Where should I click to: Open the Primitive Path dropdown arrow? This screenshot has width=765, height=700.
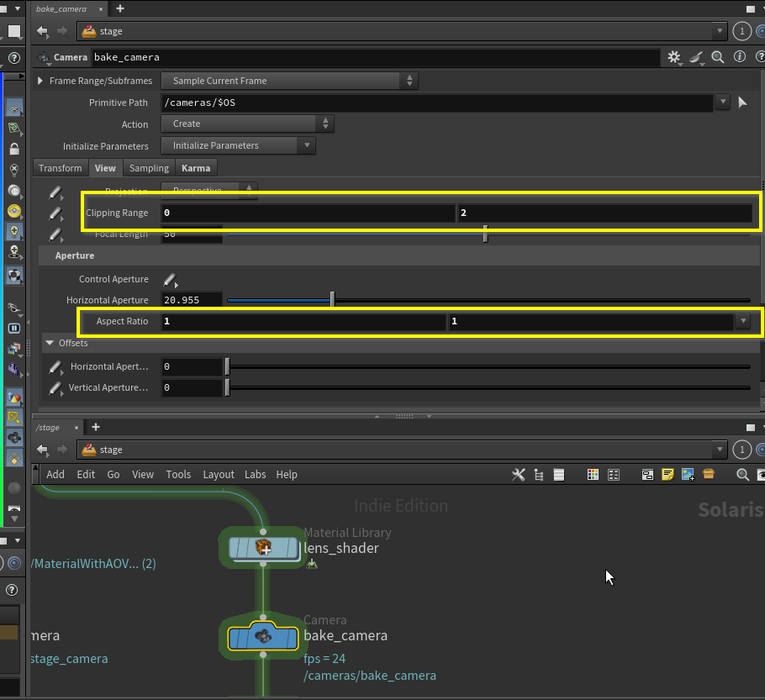[723, 102]
